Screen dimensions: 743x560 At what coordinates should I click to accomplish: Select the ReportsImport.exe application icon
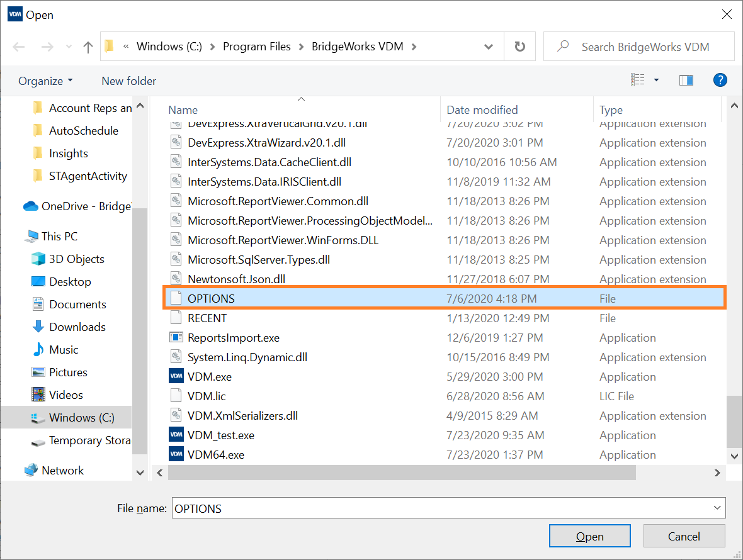point(176,337)
